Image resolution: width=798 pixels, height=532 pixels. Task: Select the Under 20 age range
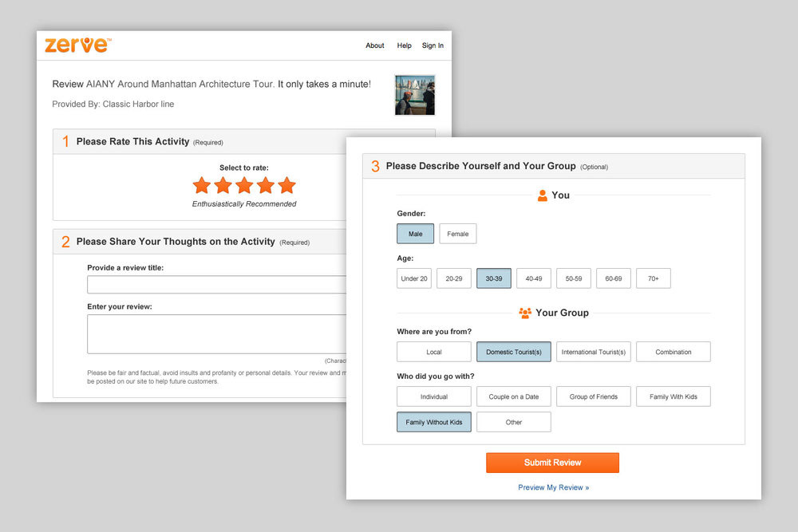(x=414, y=278)
